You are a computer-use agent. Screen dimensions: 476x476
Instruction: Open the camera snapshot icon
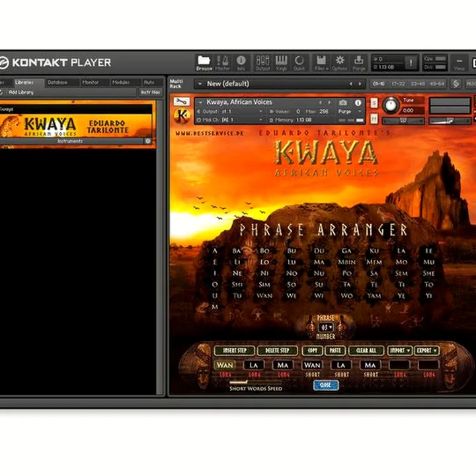click(x=343, y=102)
